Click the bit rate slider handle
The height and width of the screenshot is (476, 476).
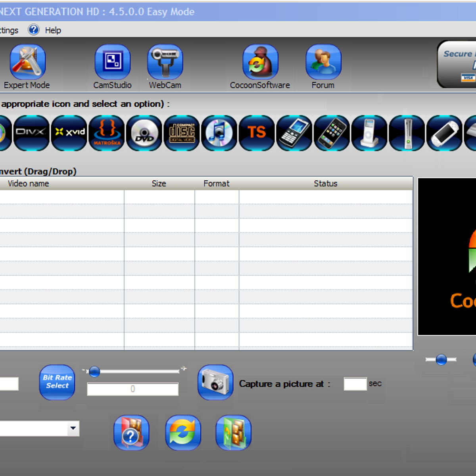(x=94, y=372)
